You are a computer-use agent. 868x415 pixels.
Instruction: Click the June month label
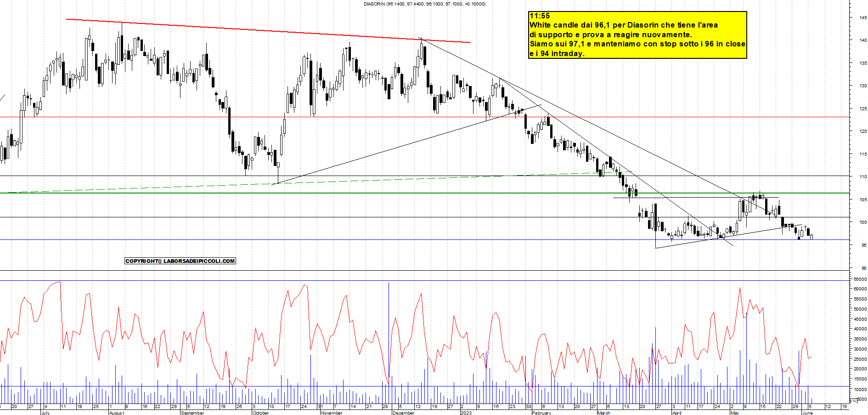pyautogui.click(x=807, y=413)
